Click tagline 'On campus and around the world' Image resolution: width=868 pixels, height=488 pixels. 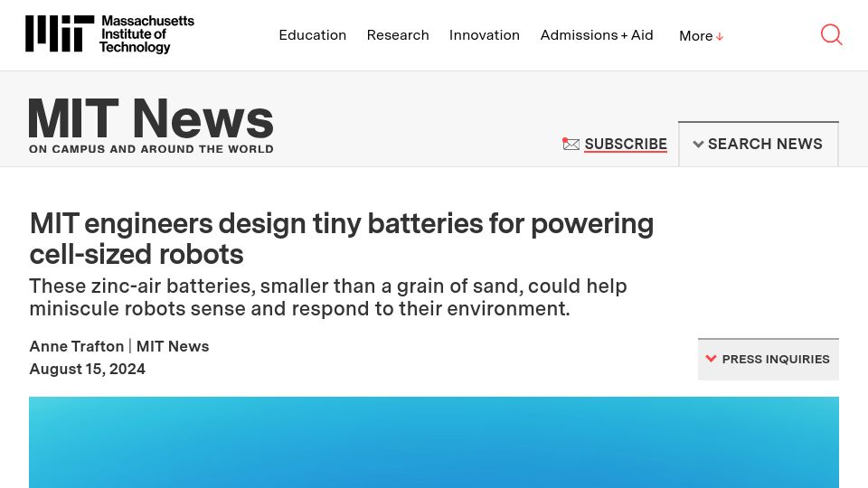point(151,149)
